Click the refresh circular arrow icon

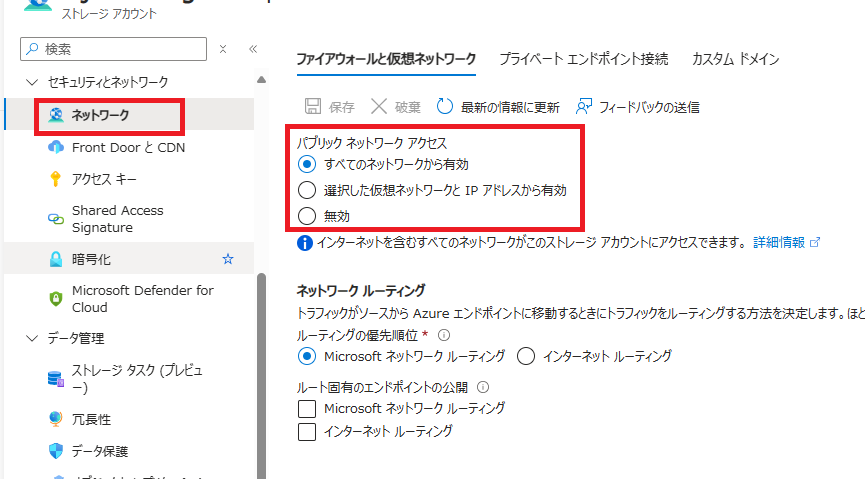click(445, 106)
